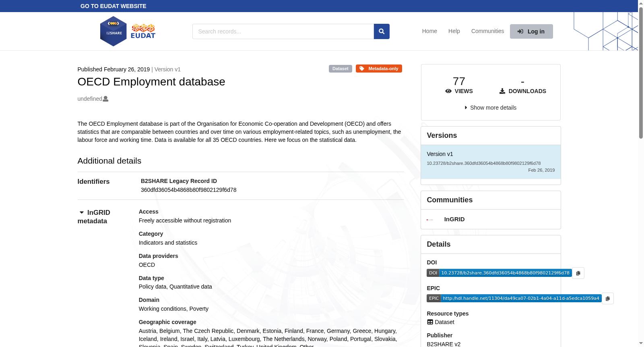Image resolution: width=644 pixels, height=347 pixels.
Task: Click the eye icon beside VIEWS
Action: (448, 91)
